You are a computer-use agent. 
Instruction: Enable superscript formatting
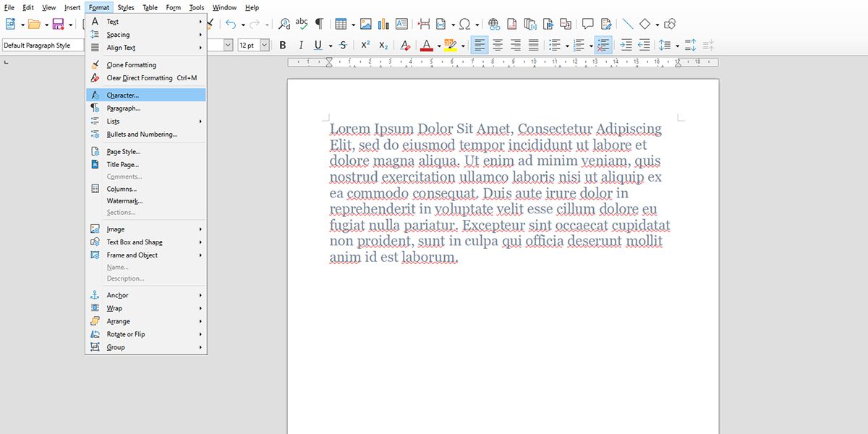tap(365, 45)
